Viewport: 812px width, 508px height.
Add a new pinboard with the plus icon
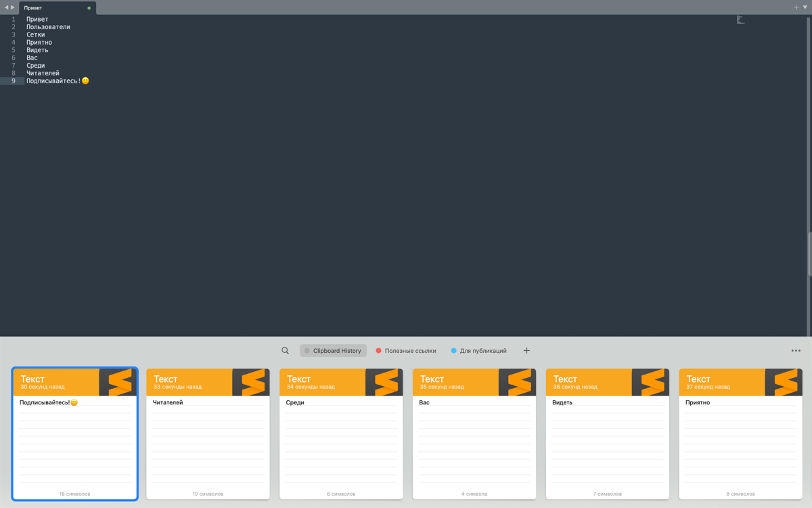point(526,351)
